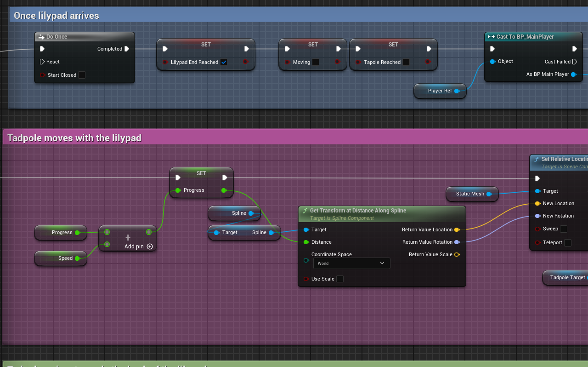Click the Object pin on Cast node
588x367 pixels.
click(x=492, y=61)
